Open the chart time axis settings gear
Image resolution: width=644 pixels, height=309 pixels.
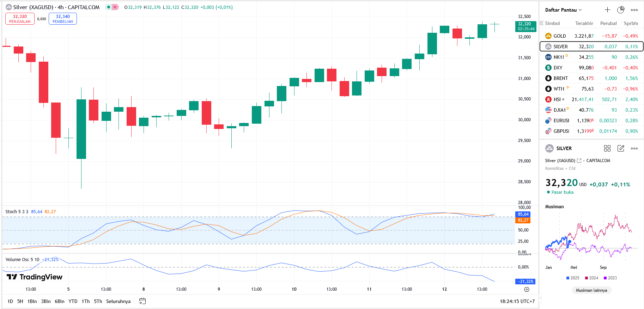coord(527,289)
